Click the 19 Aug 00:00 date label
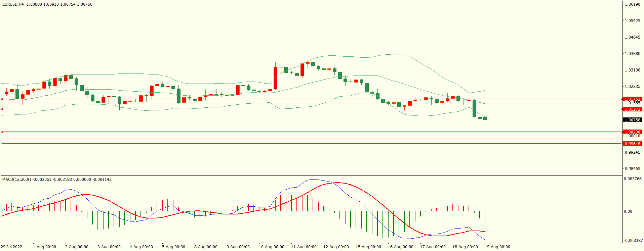This screenshot has height=251, width=644. click(x=497, y=247)
